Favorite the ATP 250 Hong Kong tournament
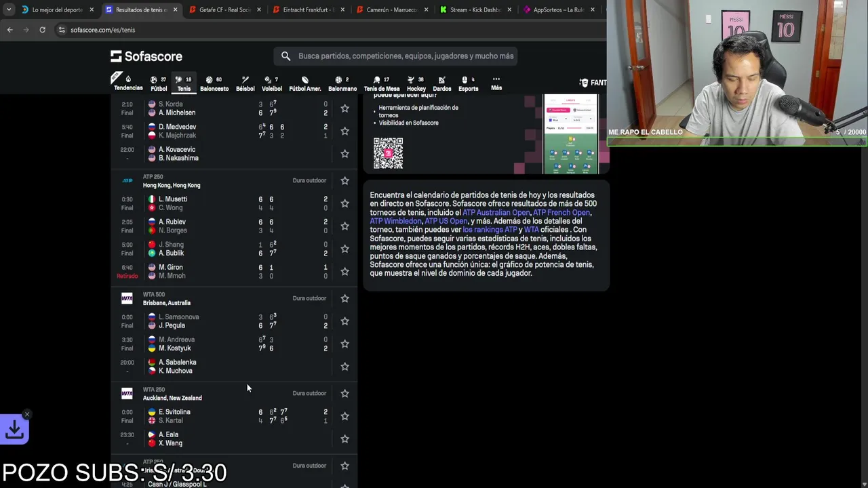 (x=344, y=180)
